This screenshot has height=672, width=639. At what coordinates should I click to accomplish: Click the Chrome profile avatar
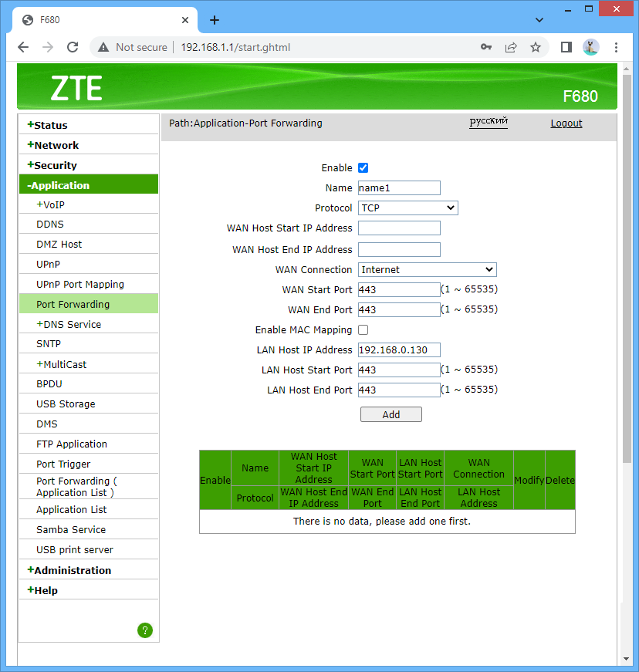point(591,47)
